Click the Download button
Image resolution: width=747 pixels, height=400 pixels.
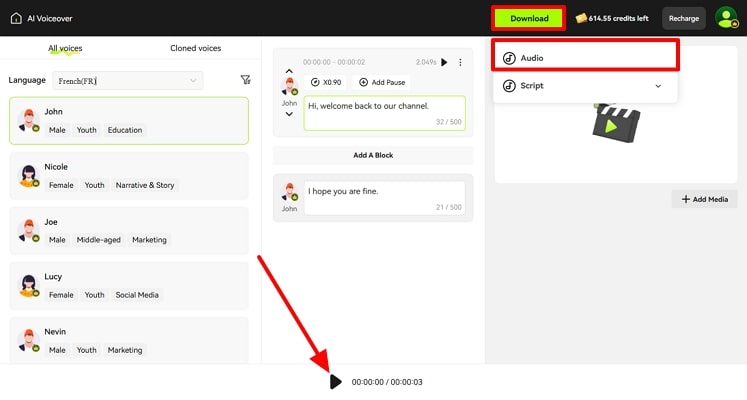click(529, 19)
